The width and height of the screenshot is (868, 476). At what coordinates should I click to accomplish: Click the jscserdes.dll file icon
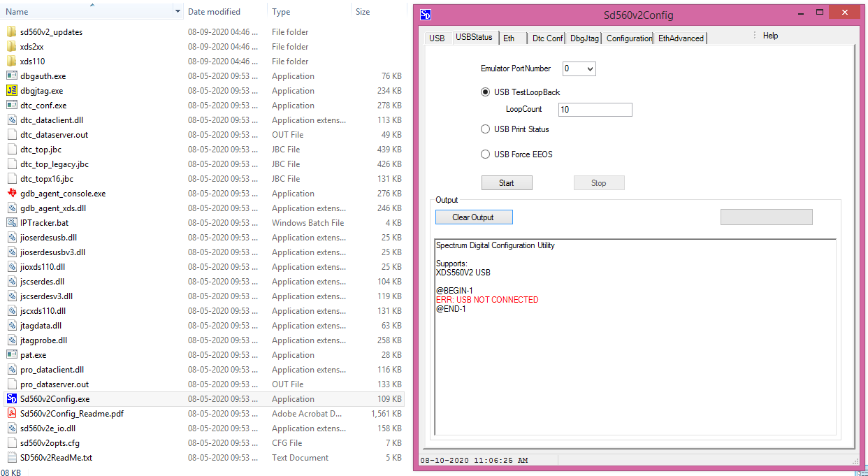coord(11,282)
